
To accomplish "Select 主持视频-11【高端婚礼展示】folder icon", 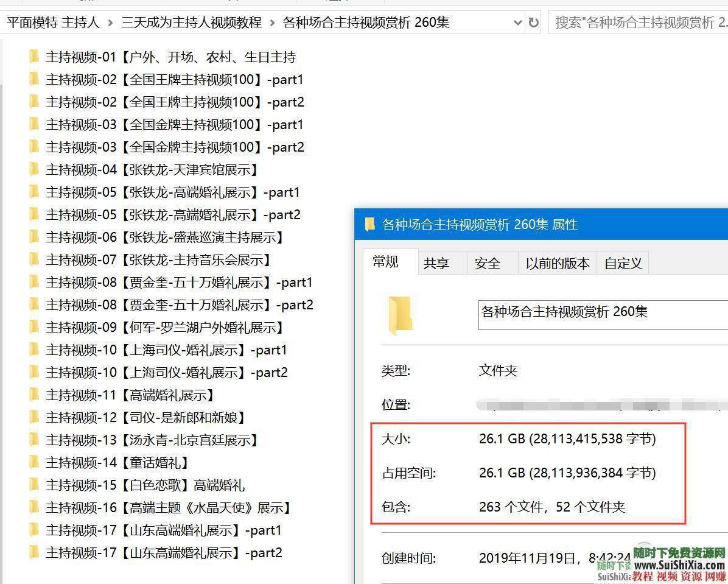I will pyautogui.click(x=34, y=395).
